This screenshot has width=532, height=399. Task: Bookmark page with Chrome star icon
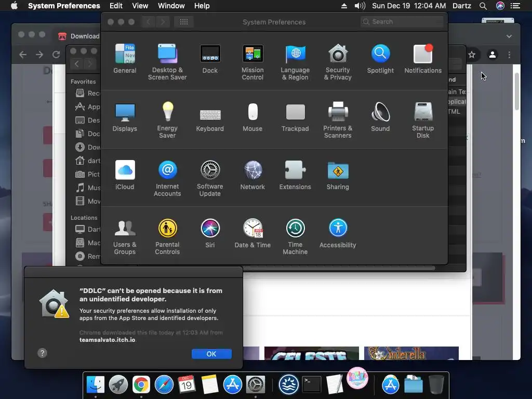coord(472,55)
